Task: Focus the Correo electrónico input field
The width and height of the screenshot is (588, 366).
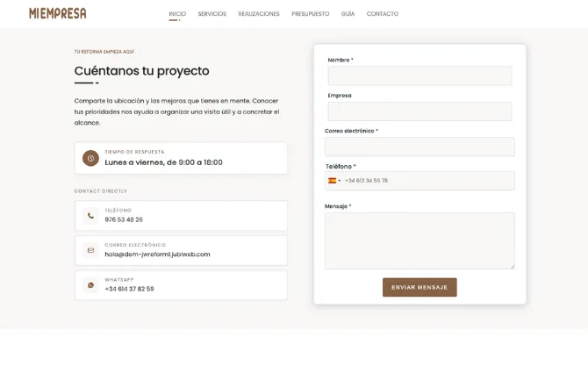Action: click(x=419, y=147)
